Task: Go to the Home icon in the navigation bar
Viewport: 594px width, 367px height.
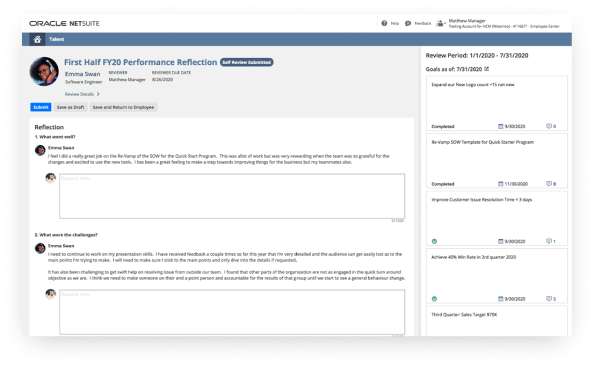Action: pyautogui.click(x=37, y=39)
